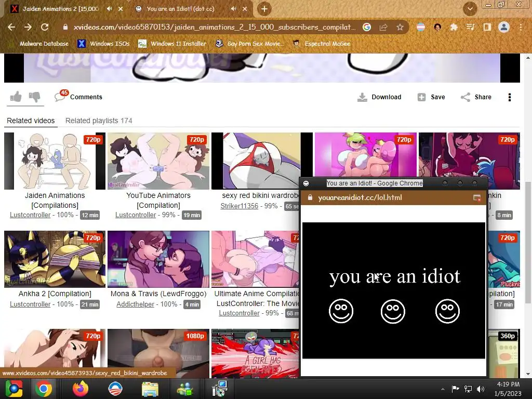This screenshot has height=399, width=532.
Task: Open Firefox from the taskbar
Action: pos(81,389)
